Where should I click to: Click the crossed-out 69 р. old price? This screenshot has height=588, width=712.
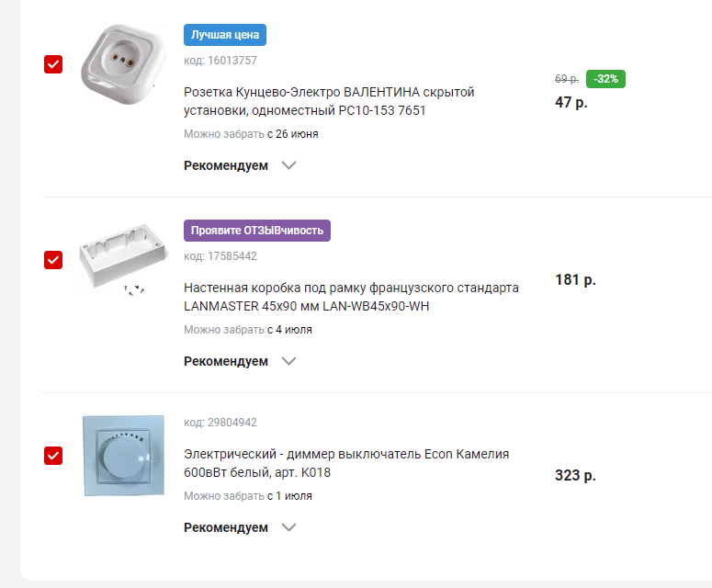coord(567,79)
